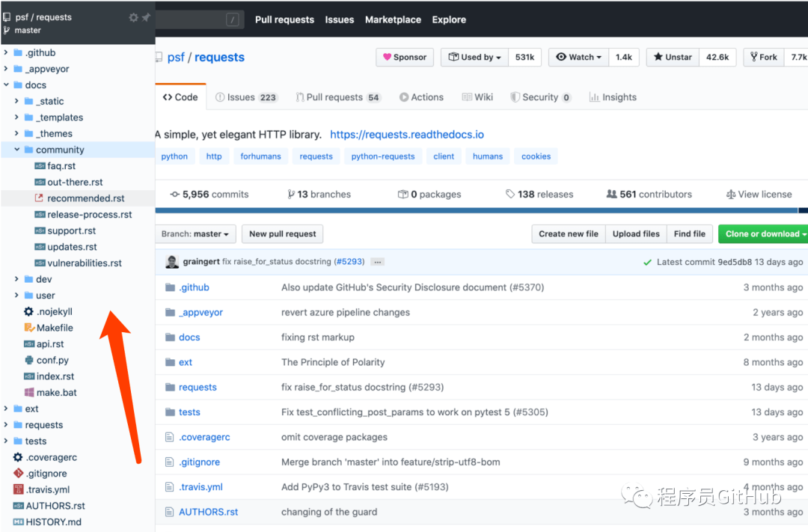Collapse the community folder in sidebar

17,150
